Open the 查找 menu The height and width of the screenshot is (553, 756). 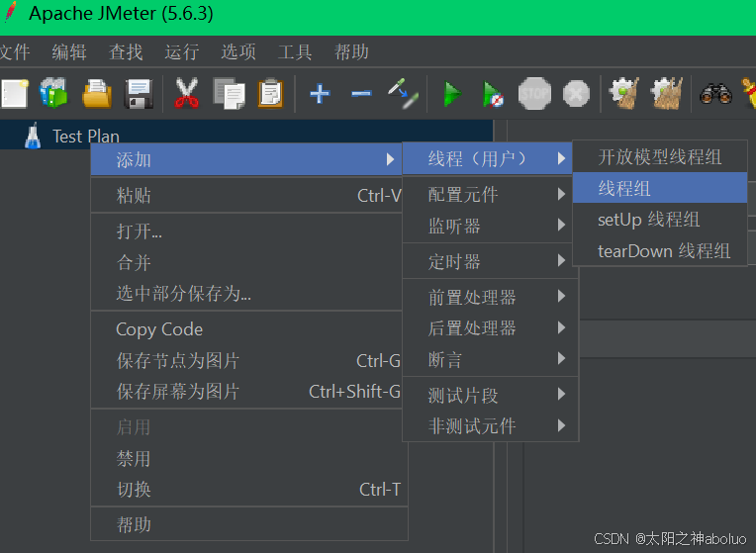pyautogui.click(x=126, y=51)
